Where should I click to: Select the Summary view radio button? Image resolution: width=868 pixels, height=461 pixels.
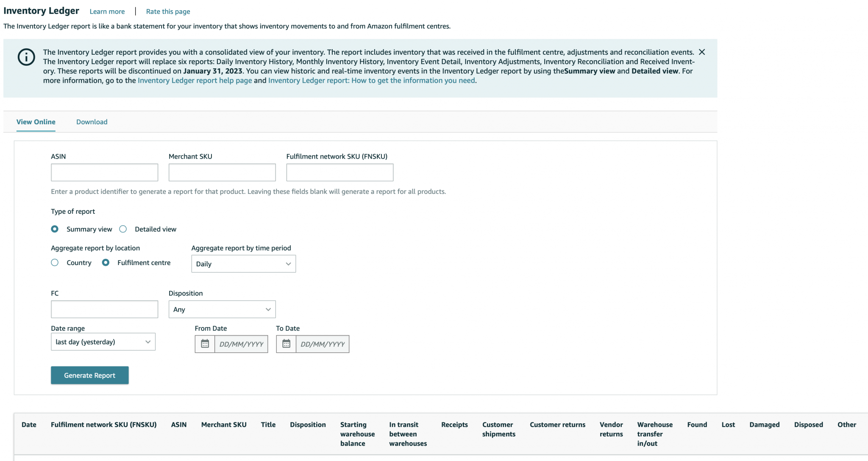[x=55, y=229]
